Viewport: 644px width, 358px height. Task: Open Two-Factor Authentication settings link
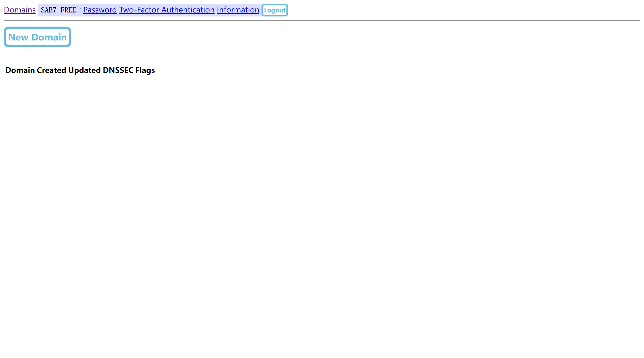tap(166, 10)
